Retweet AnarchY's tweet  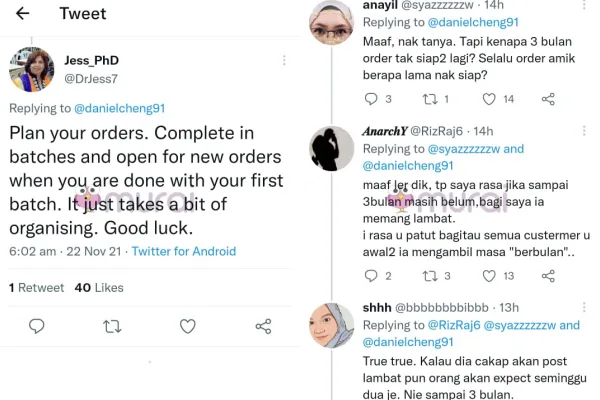430,275
